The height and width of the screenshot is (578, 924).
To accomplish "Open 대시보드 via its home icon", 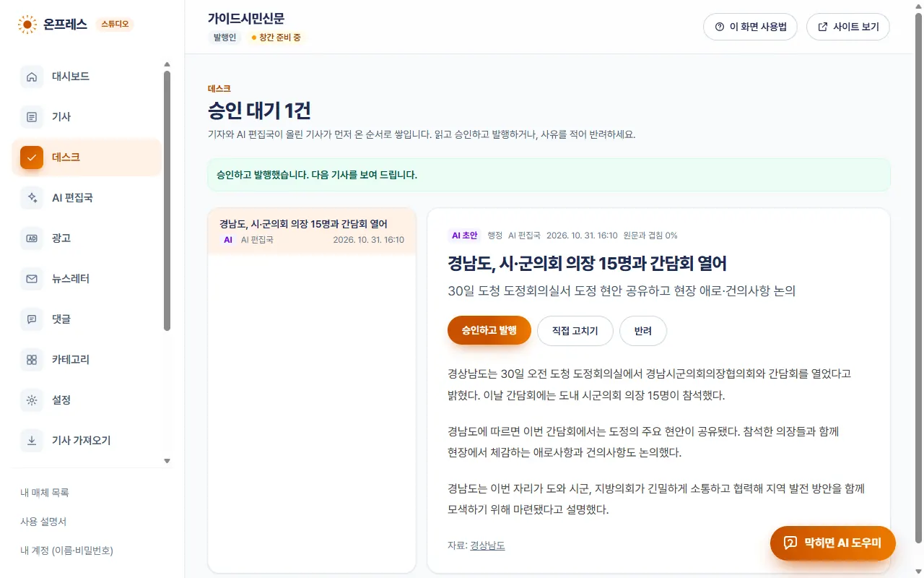I will tap(32, 77).
